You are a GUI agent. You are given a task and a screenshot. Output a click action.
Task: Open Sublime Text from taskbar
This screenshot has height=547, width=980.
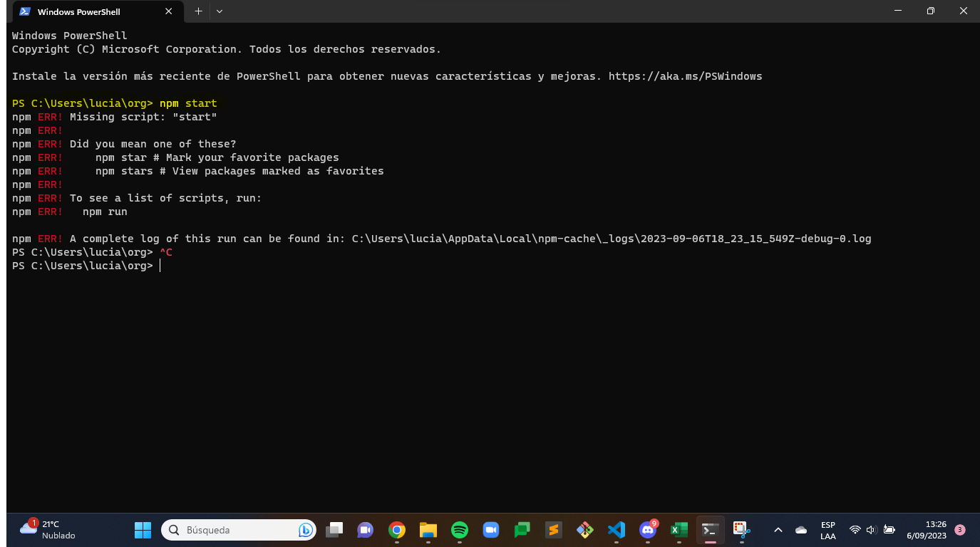[x=554, y=530]
